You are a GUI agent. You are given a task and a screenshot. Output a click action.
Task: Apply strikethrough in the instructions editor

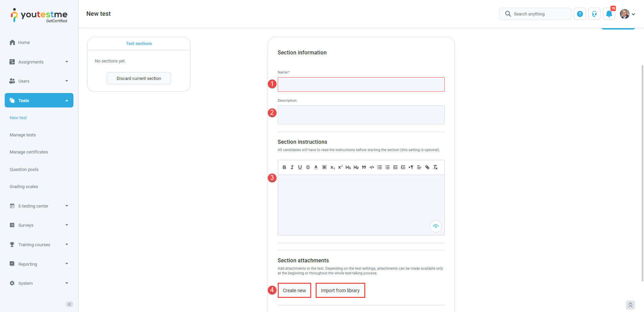[x=308, y=167]
